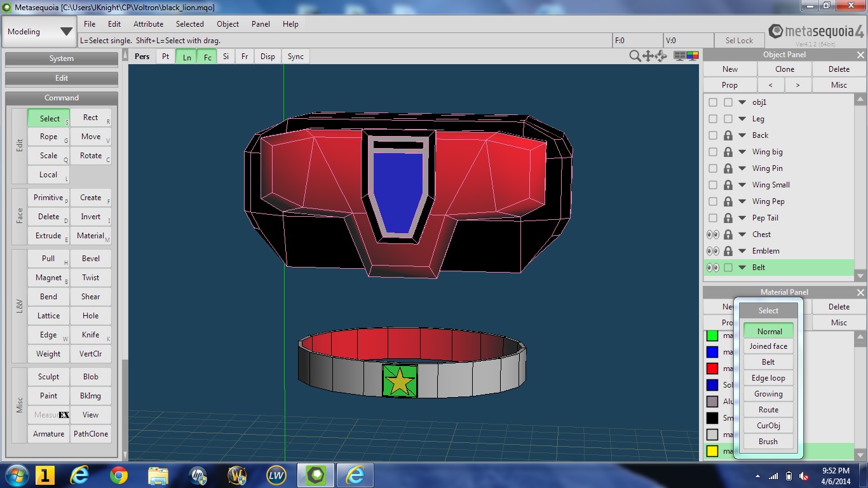Click the Object Panel scroll down arrow
The image size is (868, 488).
click(x=860, y=276)
